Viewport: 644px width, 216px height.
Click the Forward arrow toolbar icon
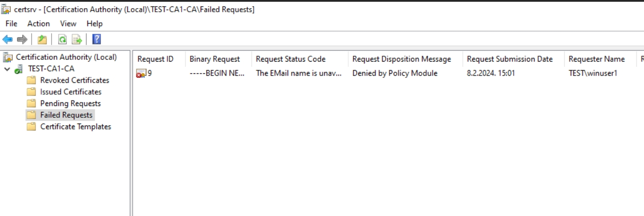tap(22, 39)
